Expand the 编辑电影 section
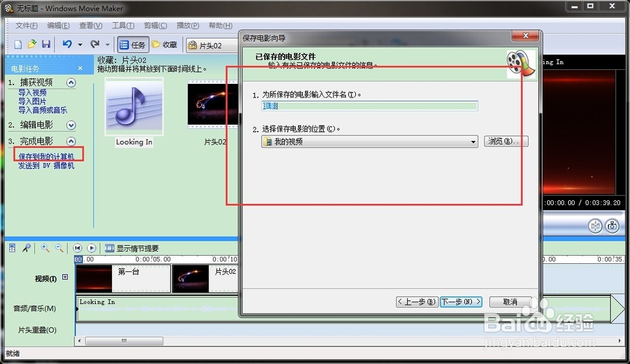Viewport: 630px width, 364px height. (x=71, y=125)
